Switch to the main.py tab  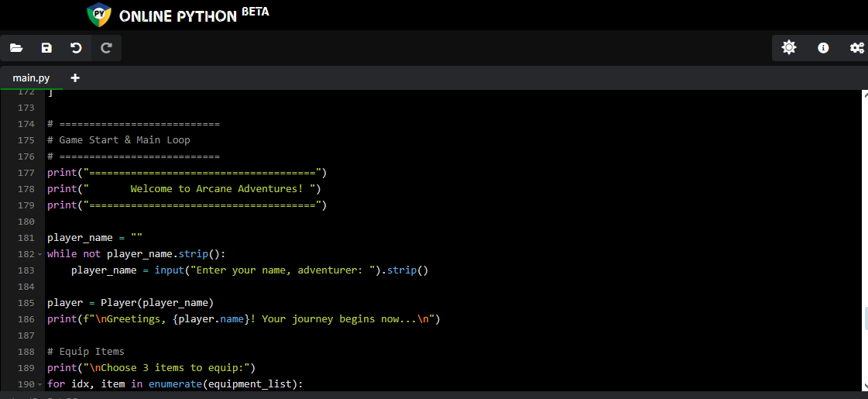(x=31, y=78)
